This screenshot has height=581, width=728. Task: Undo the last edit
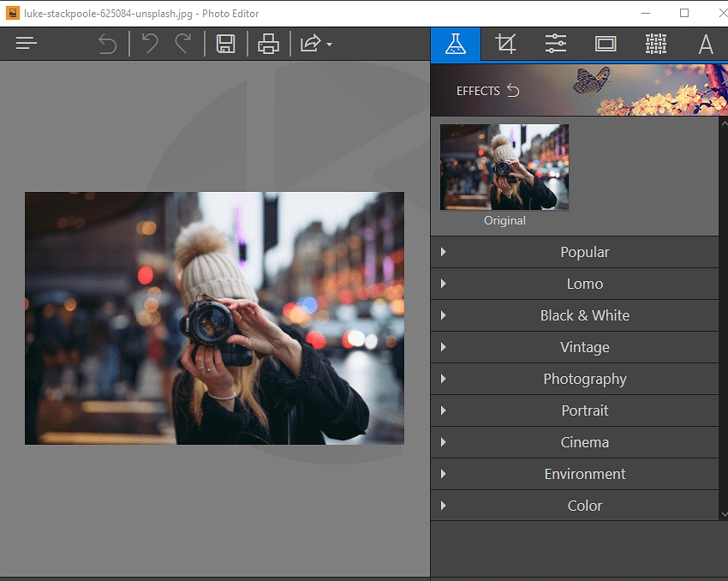[150, 44]
